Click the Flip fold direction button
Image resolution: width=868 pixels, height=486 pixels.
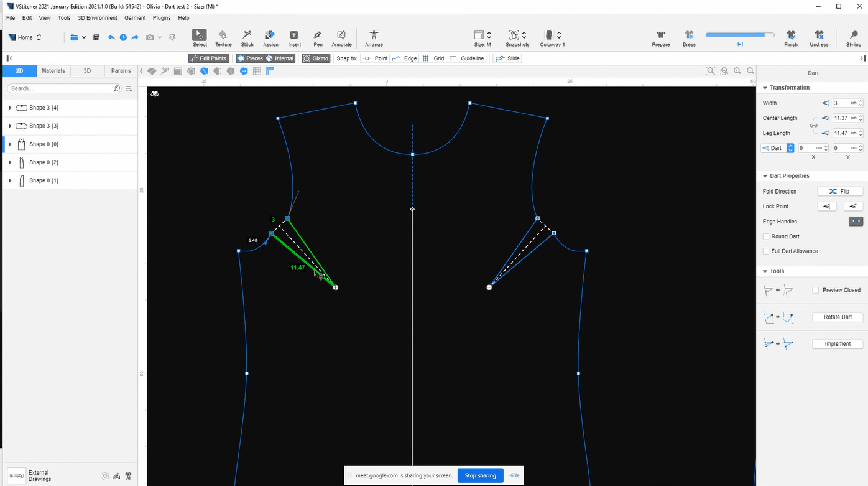coord(840,191)
